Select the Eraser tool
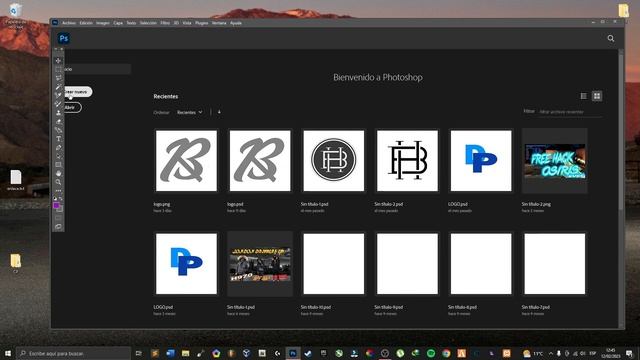The image size is (640, 360). [x=58, y=121]
